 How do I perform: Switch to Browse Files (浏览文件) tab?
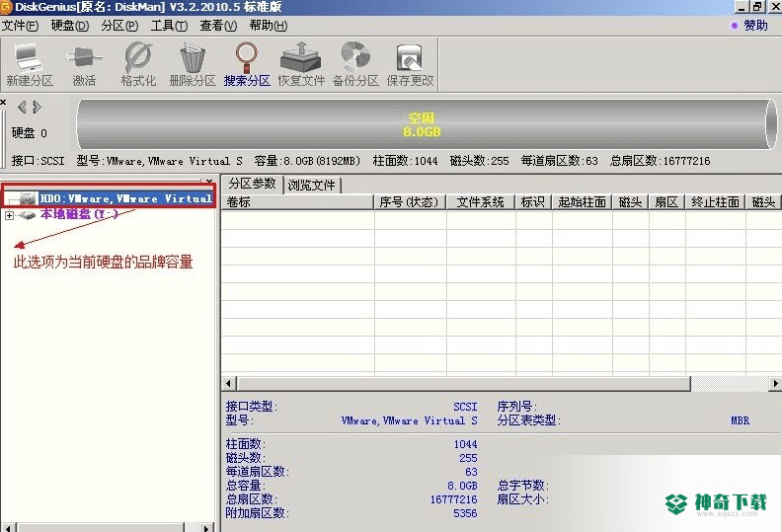312,185
